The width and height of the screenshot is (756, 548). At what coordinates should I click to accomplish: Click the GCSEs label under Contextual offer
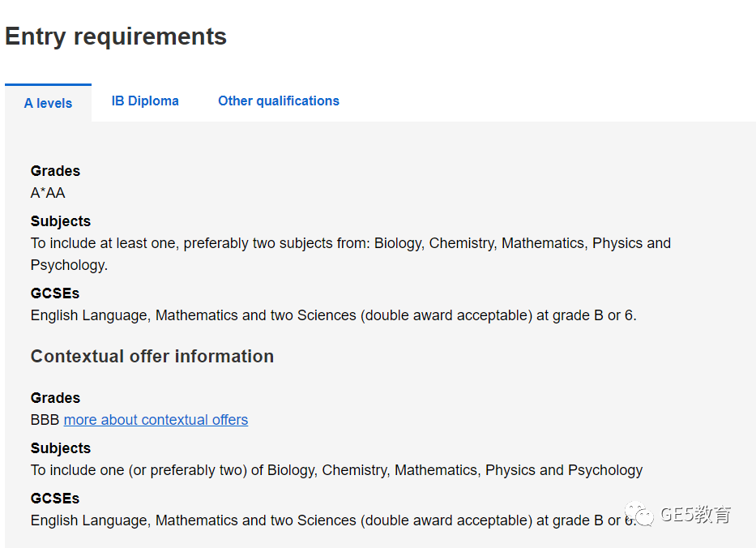pyautogui.click(x=55, y=499)
